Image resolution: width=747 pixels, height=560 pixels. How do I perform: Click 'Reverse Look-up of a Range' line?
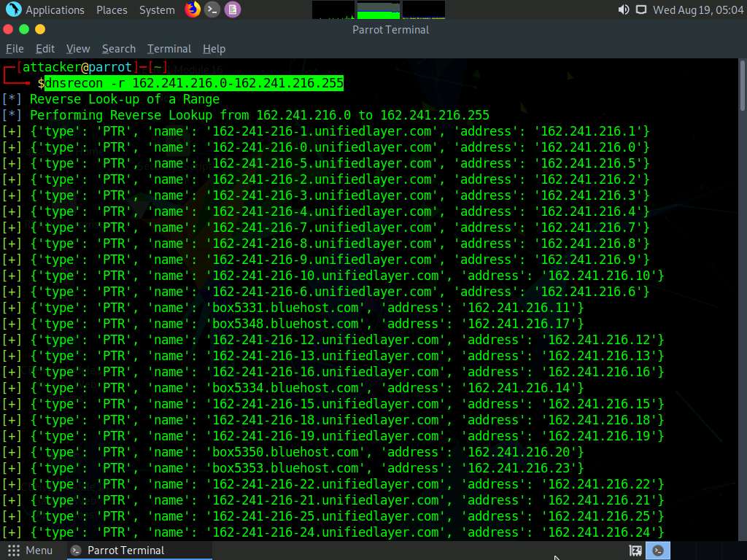point(125,99)
